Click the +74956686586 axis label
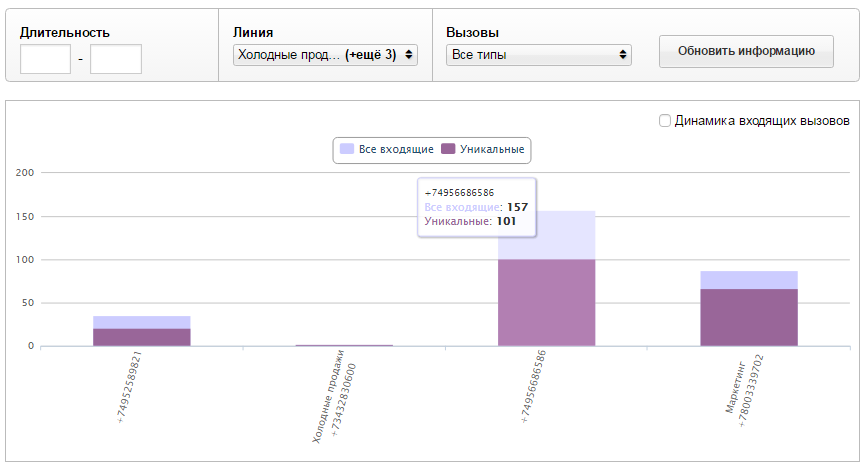The width and height of the screenshot is (865, 468). pyautogui.click(x=533, y=386)
